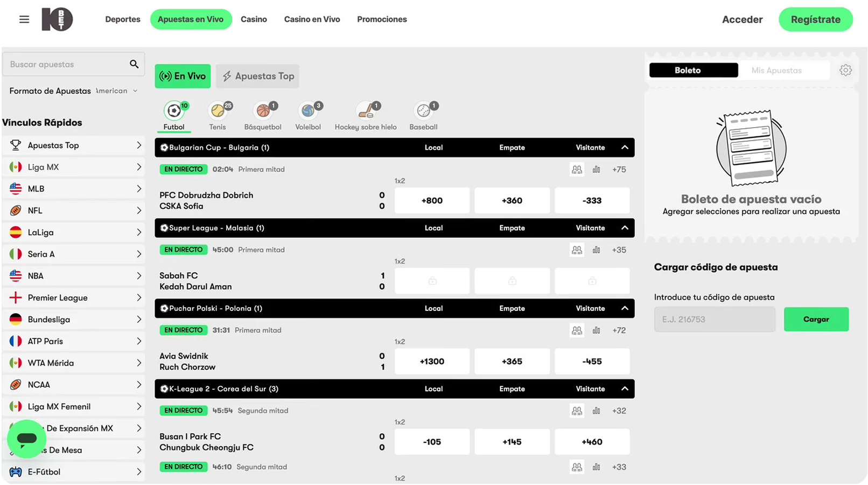The image size is (868, 485).
Task: Click the Acceder login link
Action: pyautogui.click(x=742, y=19)
